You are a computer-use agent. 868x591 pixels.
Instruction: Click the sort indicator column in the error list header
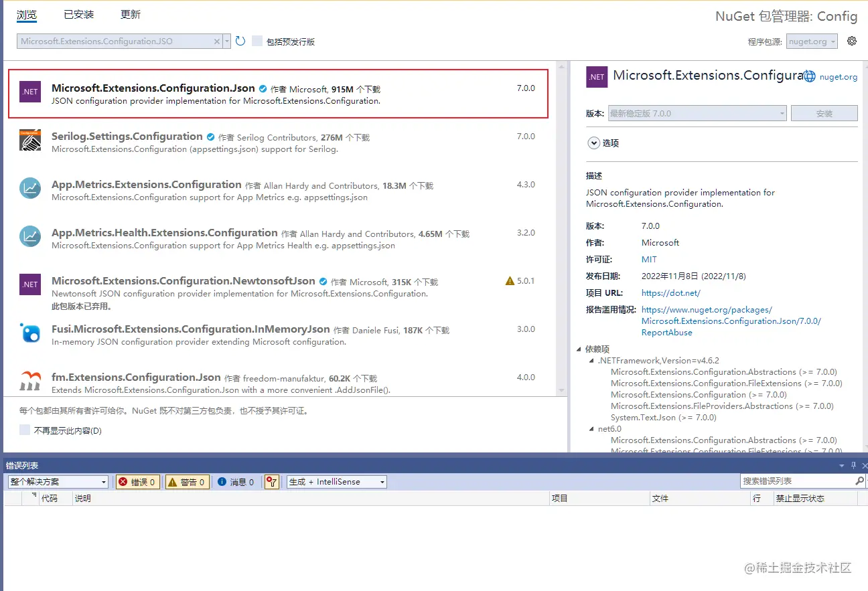pos(31,498)
